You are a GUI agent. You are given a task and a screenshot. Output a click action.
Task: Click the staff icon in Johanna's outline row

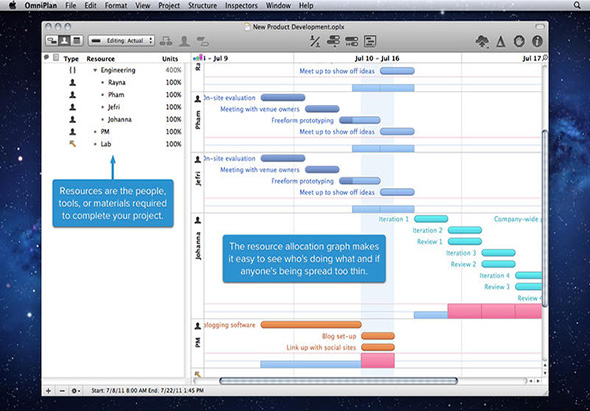[x=73, y=120]
